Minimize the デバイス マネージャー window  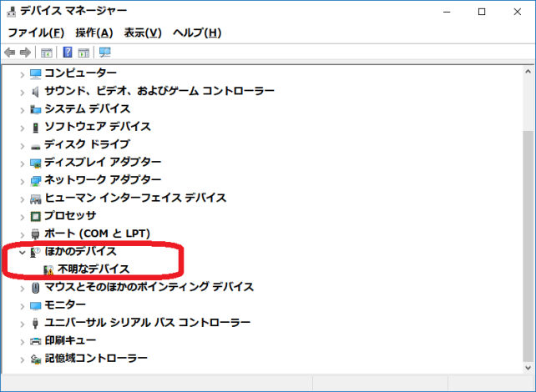coord(447,12)
